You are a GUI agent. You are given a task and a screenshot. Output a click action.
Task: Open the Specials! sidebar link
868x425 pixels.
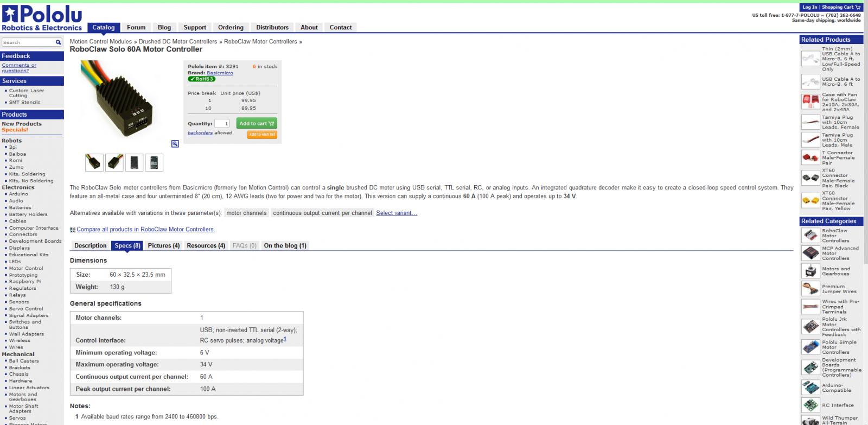coord(15,130)
